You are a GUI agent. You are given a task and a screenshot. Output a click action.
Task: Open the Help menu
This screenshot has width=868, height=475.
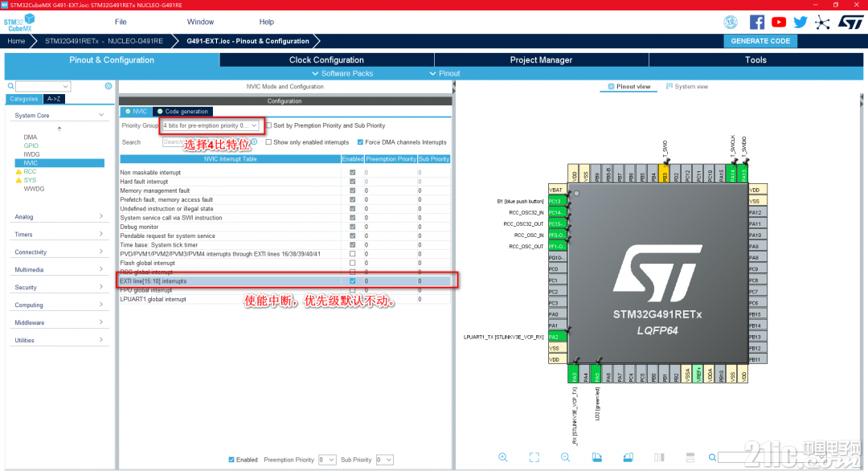266,23
